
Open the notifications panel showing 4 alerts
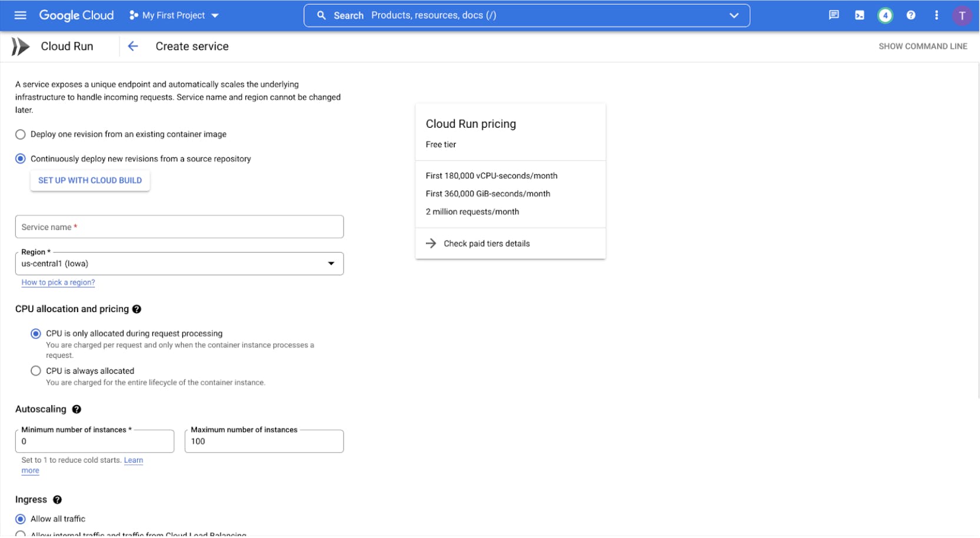[885, 15]
